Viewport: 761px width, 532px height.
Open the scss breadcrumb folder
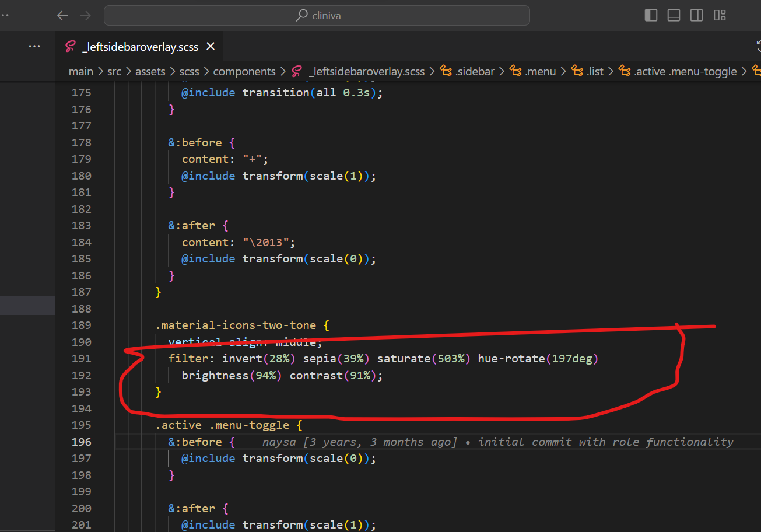click(x=190, y=72)
